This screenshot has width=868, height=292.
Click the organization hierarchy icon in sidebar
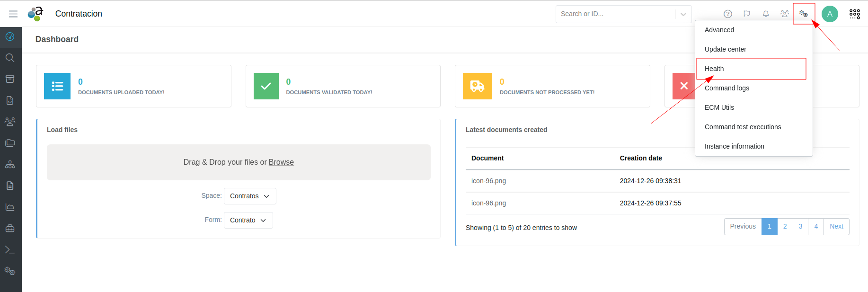(x=10, y=165)
